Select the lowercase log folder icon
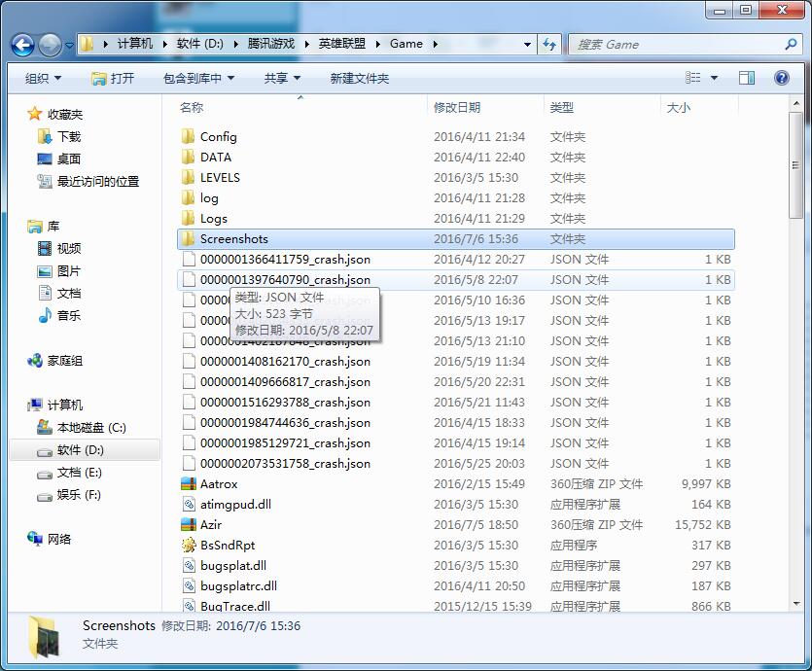This screenshot has width=812, height=671. coord(188,197)
